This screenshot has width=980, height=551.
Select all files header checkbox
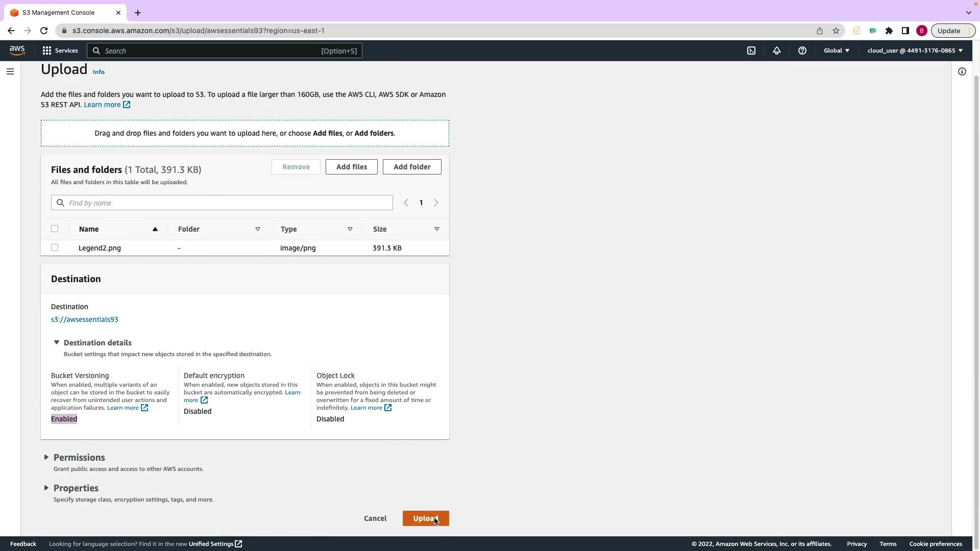pos(55,229)
